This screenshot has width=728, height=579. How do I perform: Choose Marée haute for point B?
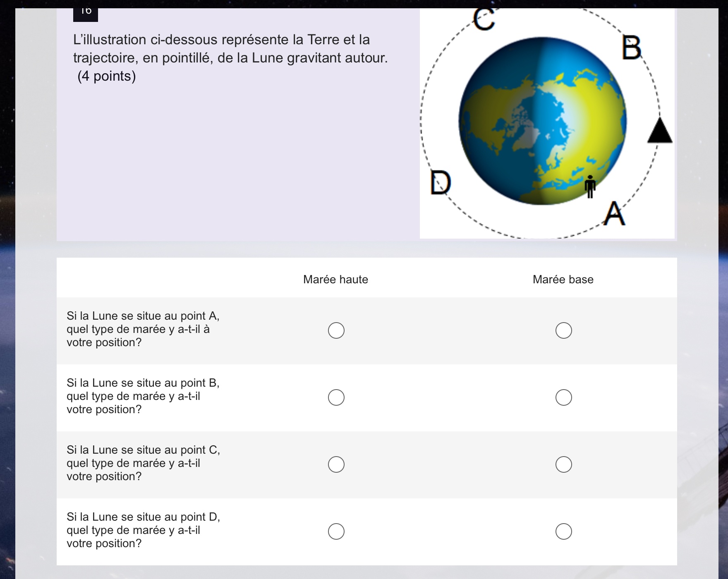[x=336, y=397]
